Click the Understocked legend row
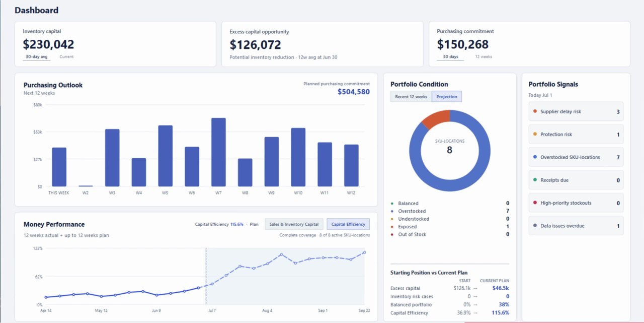This screenshot has height=323, width=644. pyautogui.click(x=450, y=219)
